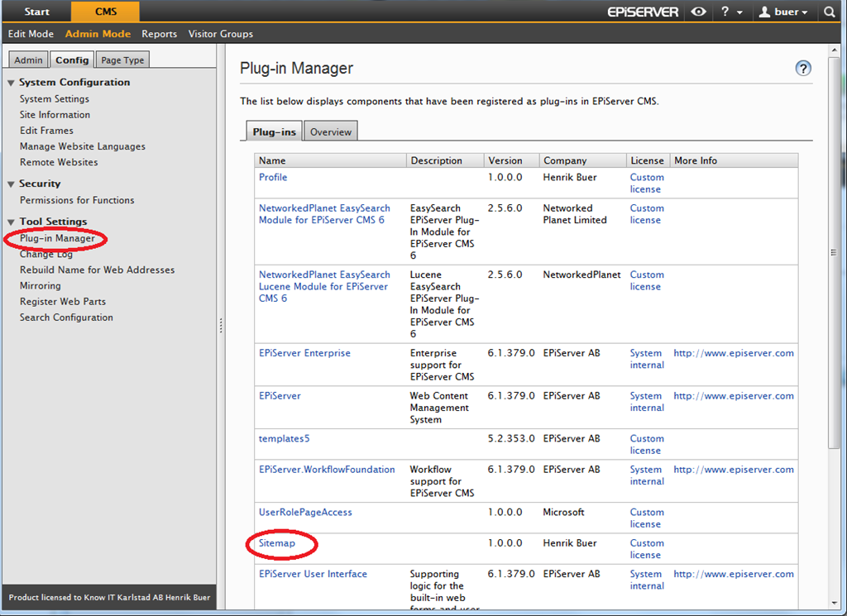The width and height of the screenshot is (847, 616).
Task: Collapse the System Configuration section
Action: (x=12, y=83)
